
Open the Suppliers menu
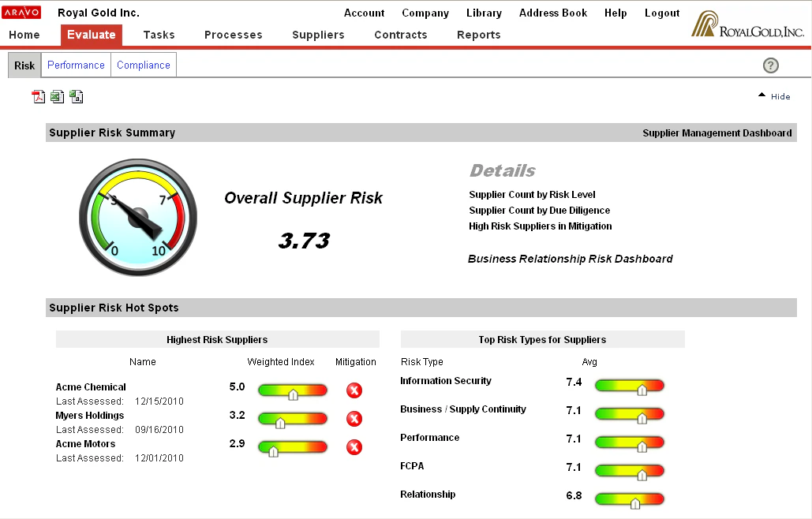(318, 35)
